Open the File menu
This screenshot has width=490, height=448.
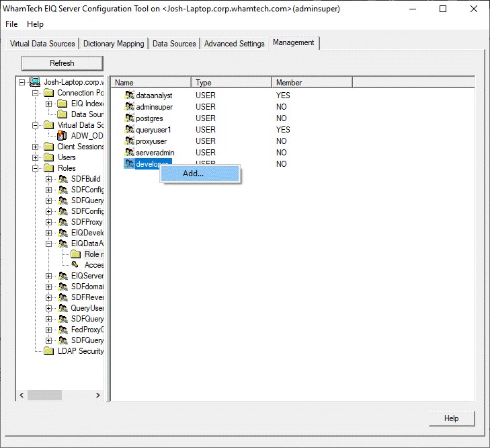click(11, 24)
